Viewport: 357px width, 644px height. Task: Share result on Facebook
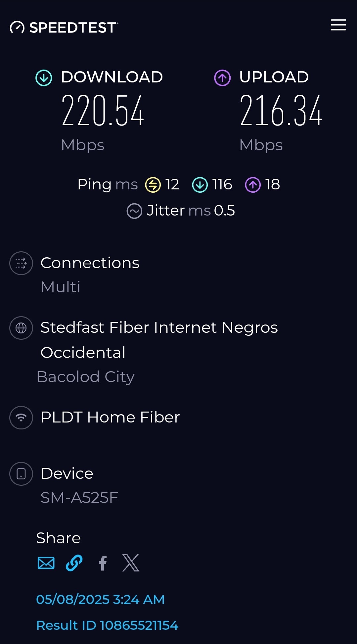(103, 563)
